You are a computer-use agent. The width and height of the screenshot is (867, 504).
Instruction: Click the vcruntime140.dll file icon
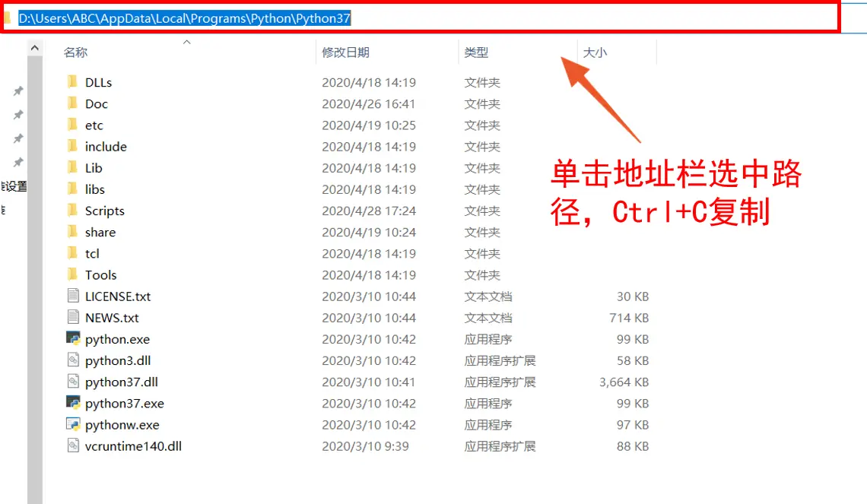(x=73, y=445)
